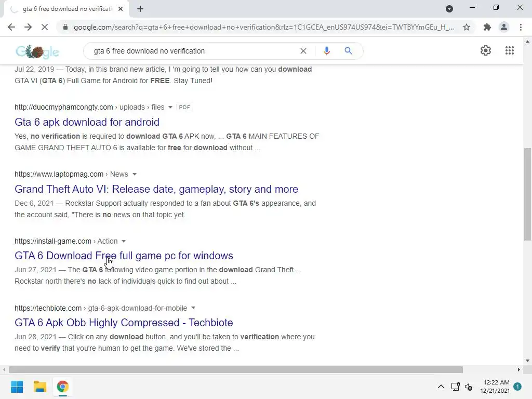This screenshot has width=532, height=399.
Task: Click the https://install-game.com URL text
Action: coord(53,241)
